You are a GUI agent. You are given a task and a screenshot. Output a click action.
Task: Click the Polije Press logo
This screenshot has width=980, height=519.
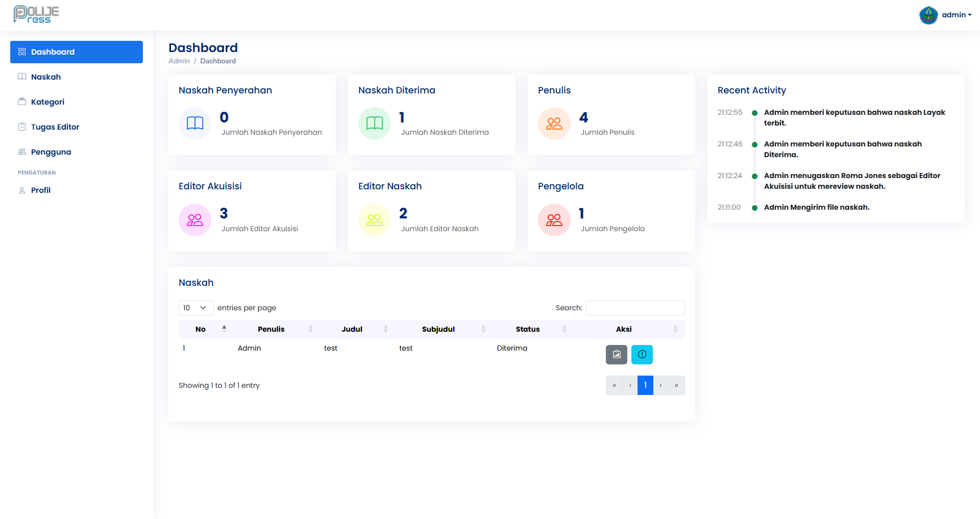point(36,14)
